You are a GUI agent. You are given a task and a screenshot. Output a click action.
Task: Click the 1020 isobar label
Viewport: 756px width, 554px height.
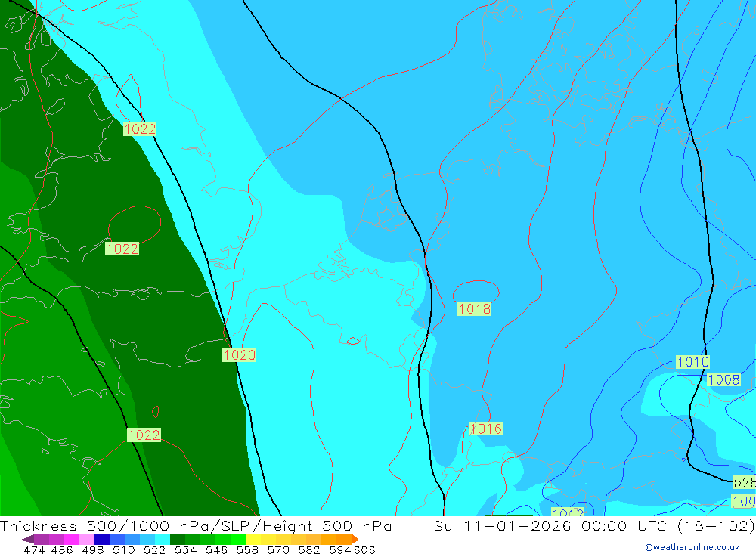click(x=239, y=355)
